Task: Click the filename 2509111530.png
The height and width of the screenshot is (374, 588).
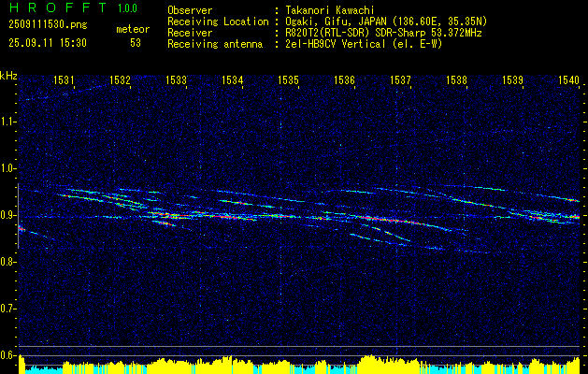Action: (48, 25)
